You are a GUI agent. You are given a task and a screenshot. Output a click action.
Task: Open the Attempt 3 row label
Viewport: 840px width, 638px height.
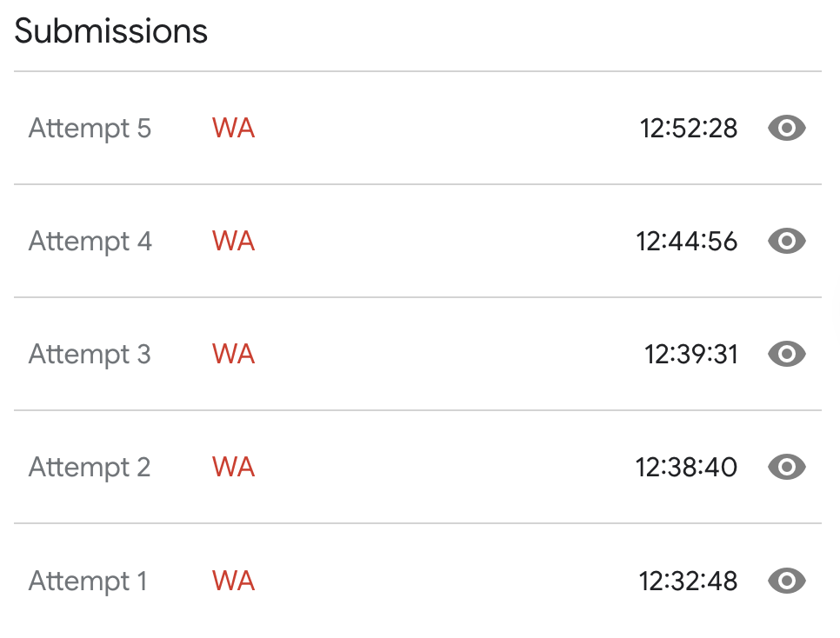coord(90,356)
